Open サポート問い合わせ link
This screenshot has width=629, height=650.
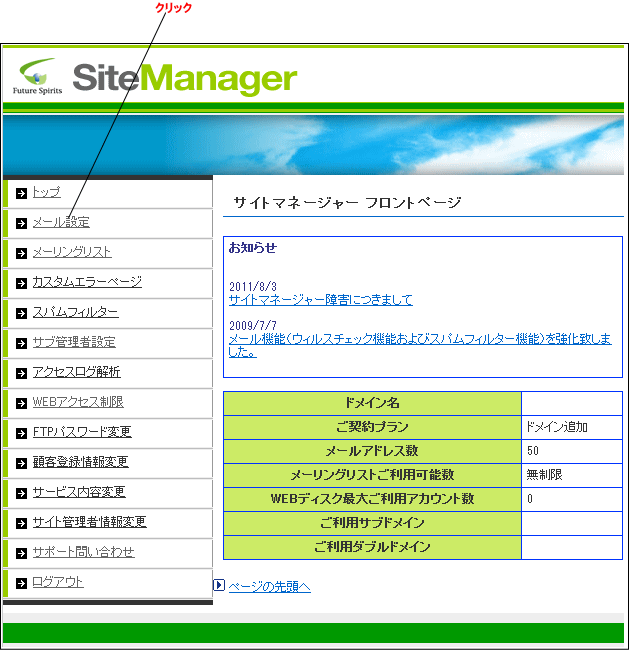point(84,552)
